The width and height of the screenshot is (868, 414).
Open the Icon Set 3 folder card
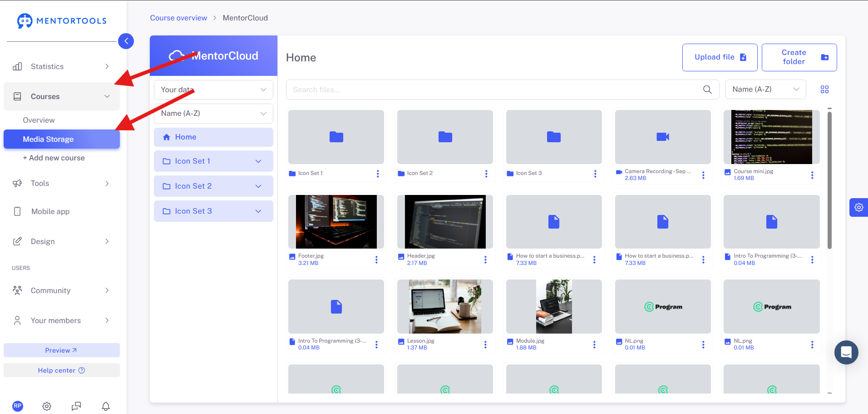(554, 137)
